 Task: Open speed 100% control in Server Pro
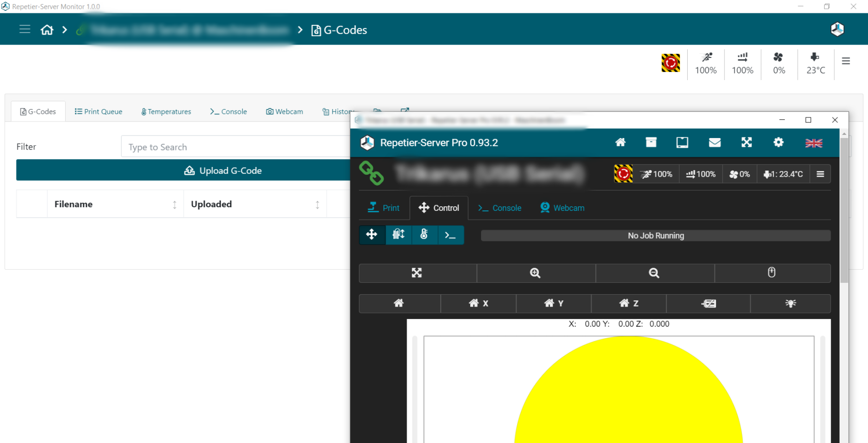point(657,174)
